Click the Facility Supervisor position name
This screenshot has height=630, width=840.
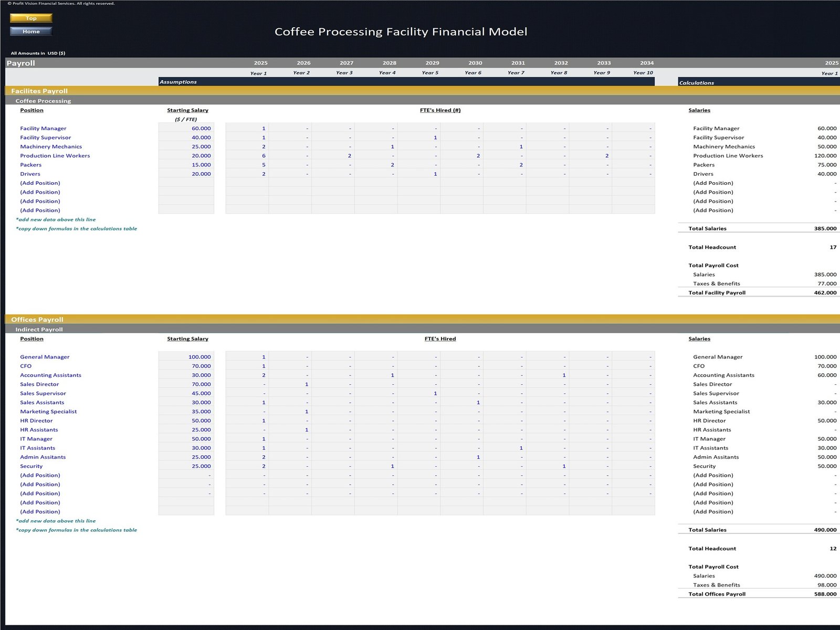45,138
